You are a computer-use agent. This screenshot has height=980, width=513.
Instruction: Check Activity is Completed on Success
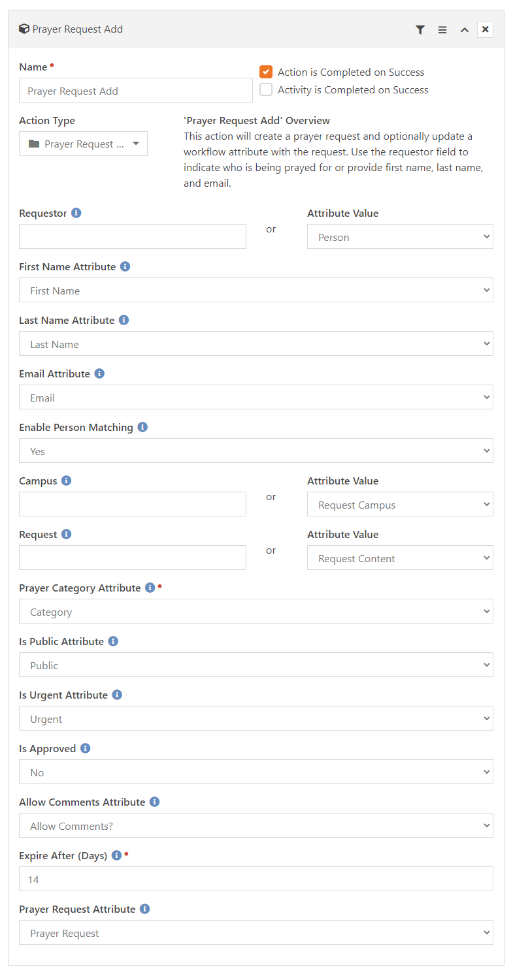(x=266, y=89)
